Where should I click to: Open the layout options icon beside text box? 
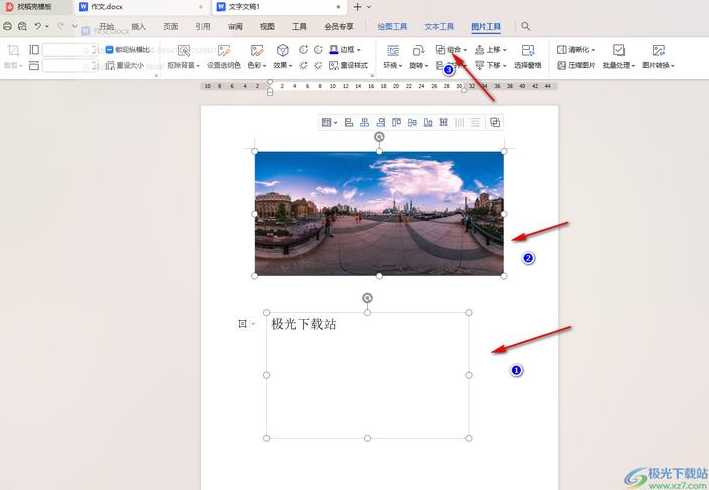246,324
